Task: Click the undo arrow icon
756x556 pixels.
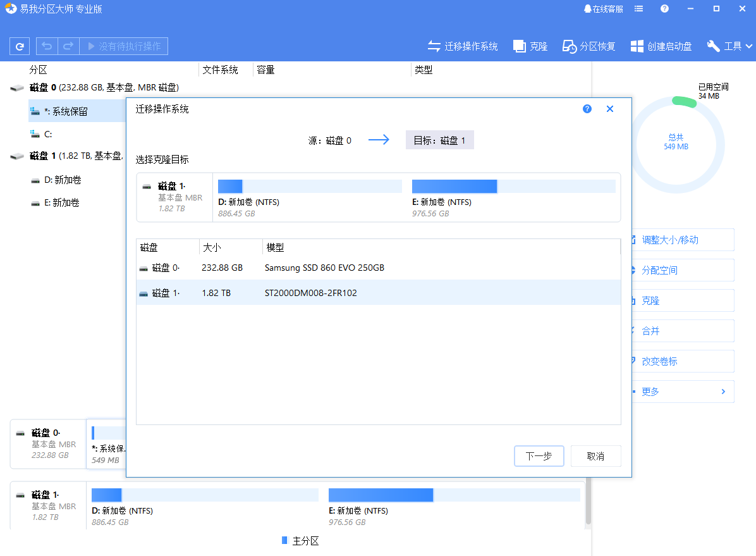Action: coord(47,46)
